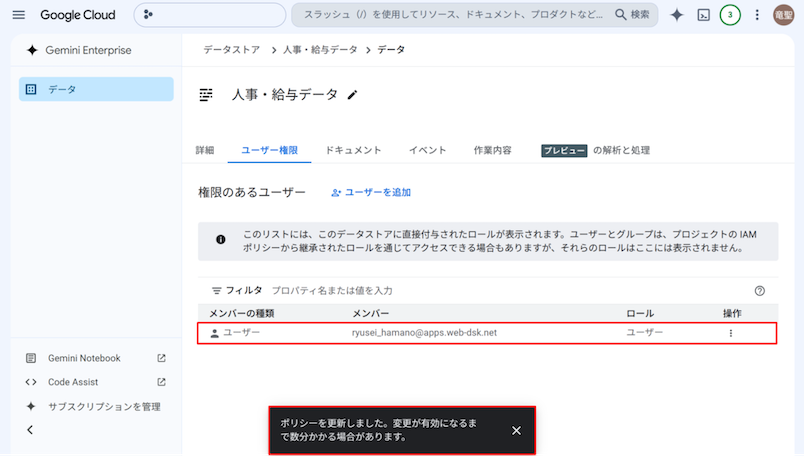Click external link icon beside Gemini Notebook
This screenshot has height=456, width=804.
pyautogui.click(x=162, y=358)
